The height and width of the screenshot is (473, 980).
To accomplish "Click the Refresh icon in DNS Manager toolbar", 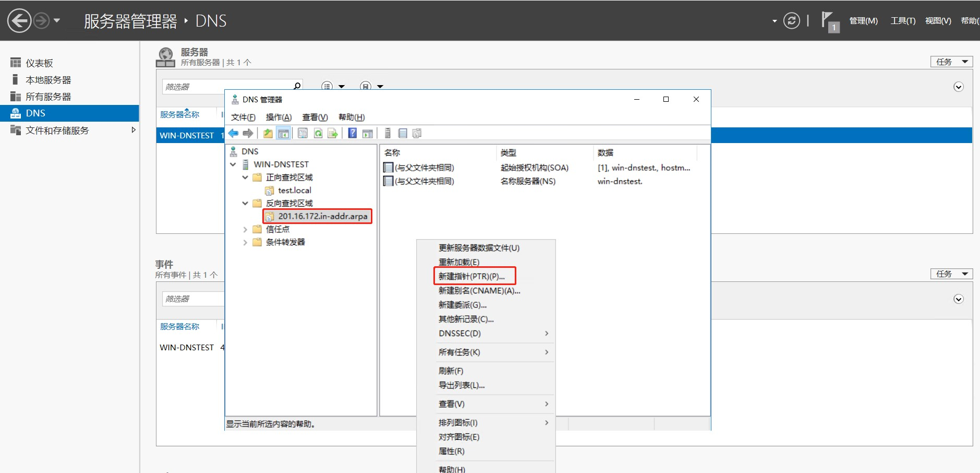I will pos(318,133).
